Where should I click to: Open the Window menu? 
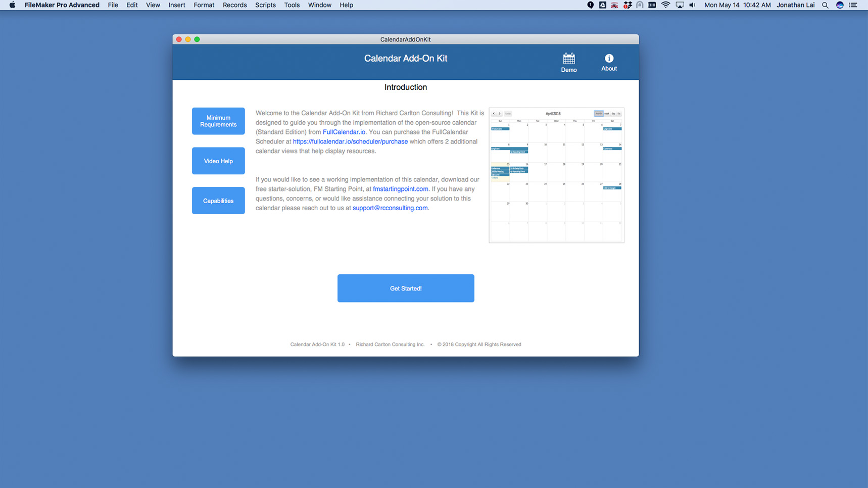[x=319, y=5]
